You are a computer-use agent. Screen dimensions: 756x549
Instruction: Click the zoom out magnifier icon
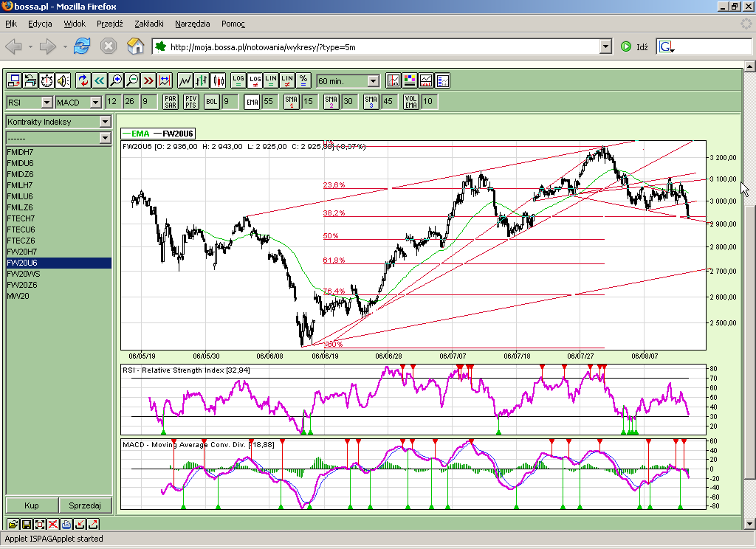click(x=132, y=80)
